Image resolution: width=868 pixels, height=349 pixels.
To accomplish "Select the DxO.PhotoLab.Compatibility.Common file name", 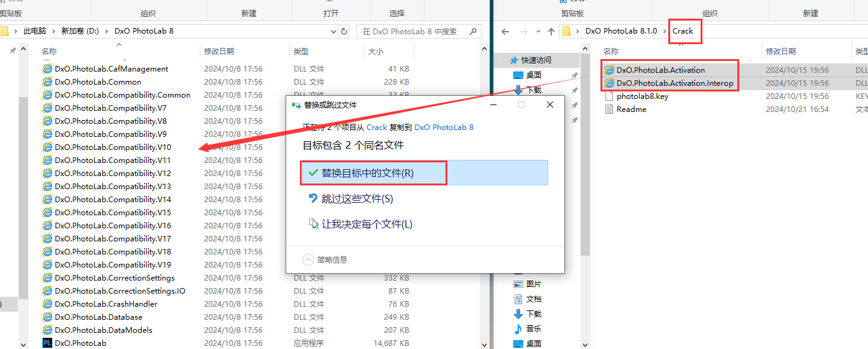I will pos(123,95).
